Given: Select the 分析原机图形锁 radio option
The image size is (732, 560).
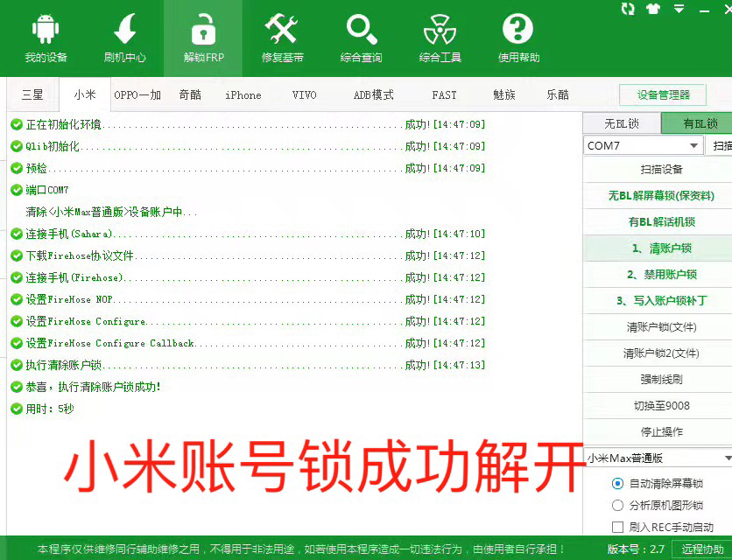Looking at the screenshot, I should [x=617, y=504].
